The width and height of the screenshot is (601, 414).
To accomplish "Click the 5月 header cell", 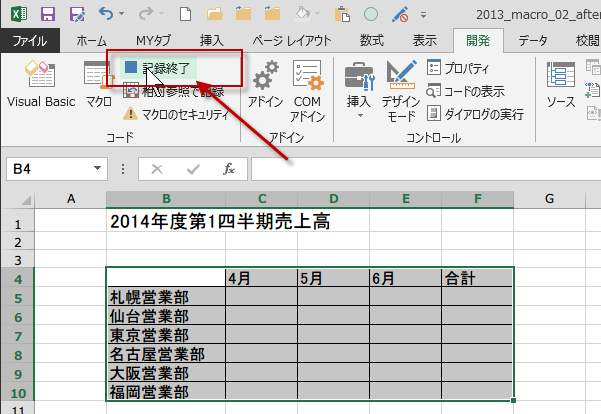I will pos(333,278).
